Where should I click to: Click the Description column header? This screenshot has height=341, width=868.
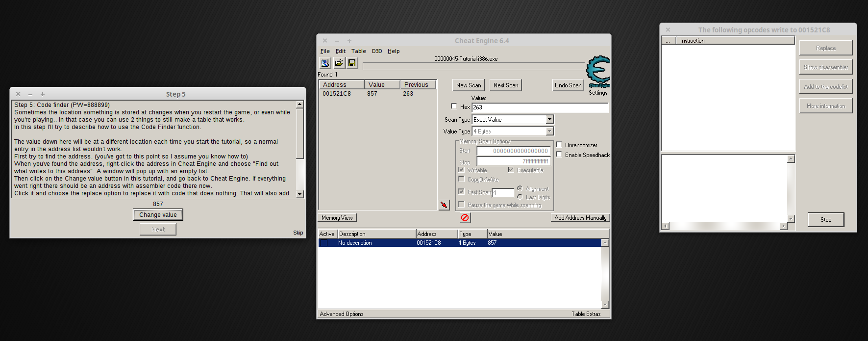(376, 234)
